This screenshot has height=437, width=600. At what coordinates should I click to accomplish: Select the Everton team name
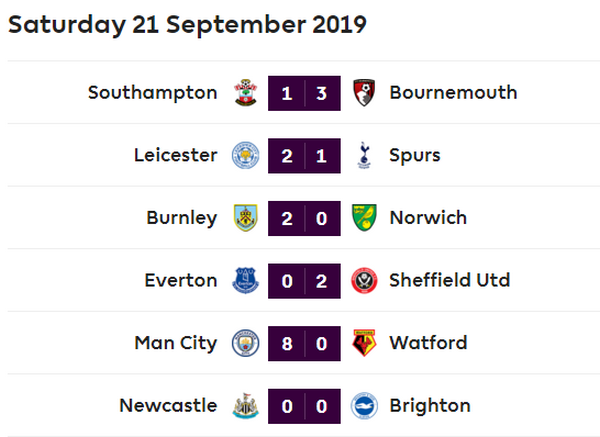[180, 280]
